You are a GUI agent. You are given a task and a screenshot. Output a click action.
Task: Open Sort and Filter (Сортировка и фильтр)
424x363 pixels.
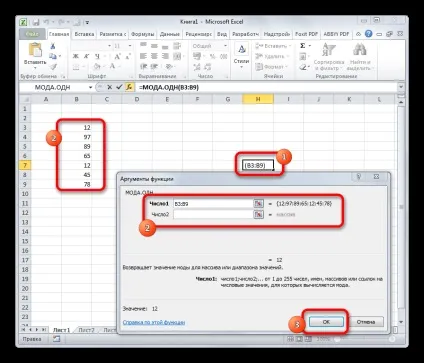329,57
